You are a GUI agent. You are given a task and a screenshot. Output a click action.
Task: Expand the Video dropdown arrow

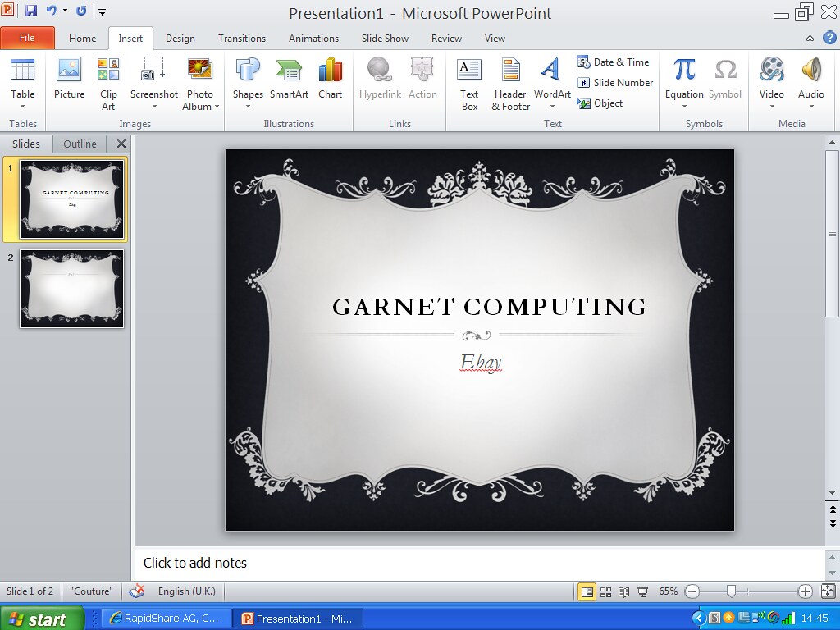coord(772,107)
